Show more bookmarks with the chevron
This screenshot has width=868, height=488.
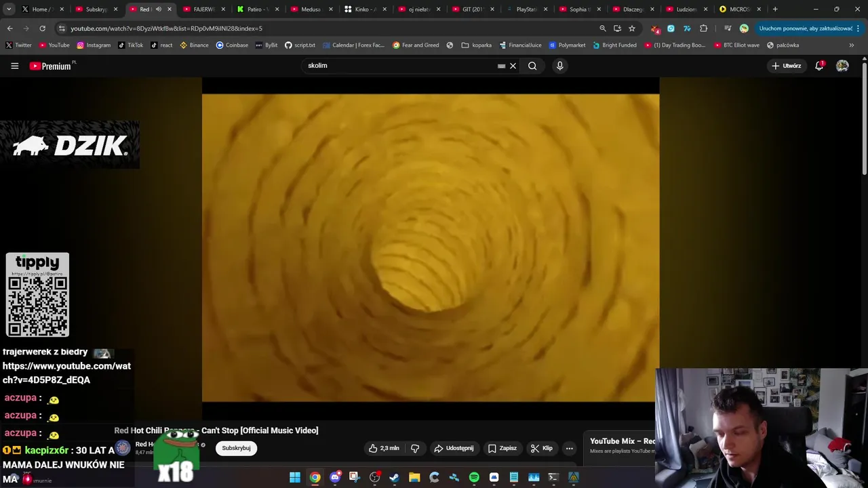852,45
